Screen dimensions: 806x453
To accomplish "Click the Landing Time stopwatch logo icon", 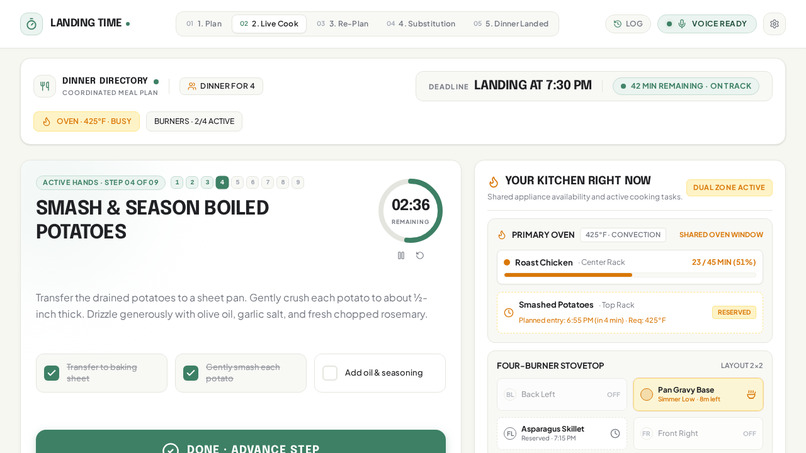I will [x=31, y=24].
